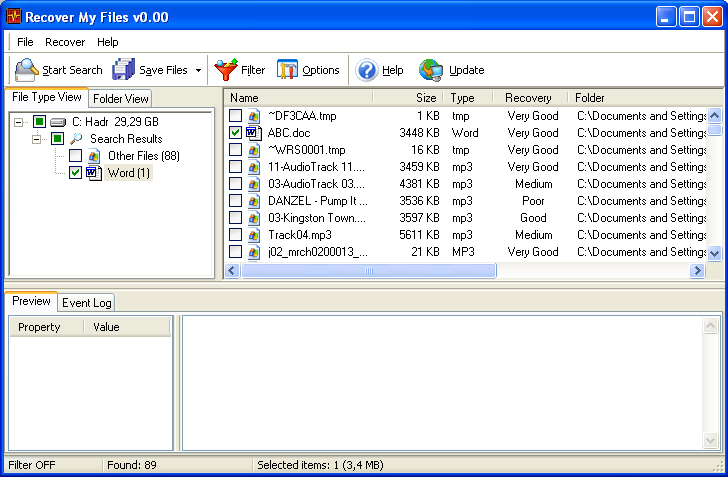The height and width of the screenshot is (477, 728).
Task: Click the Filter funnel icon
Action: (x=226, y=70)
